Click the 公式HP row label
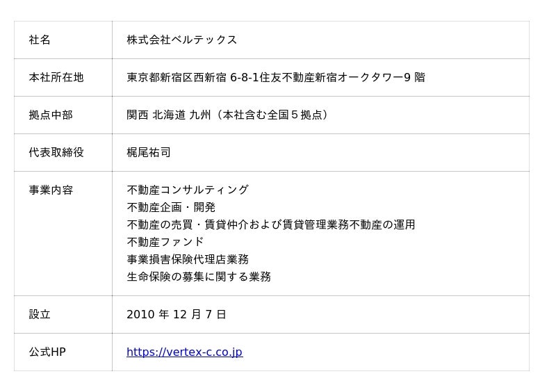The width and height of the screenshot is (556, 392). [x=47, y=352]
